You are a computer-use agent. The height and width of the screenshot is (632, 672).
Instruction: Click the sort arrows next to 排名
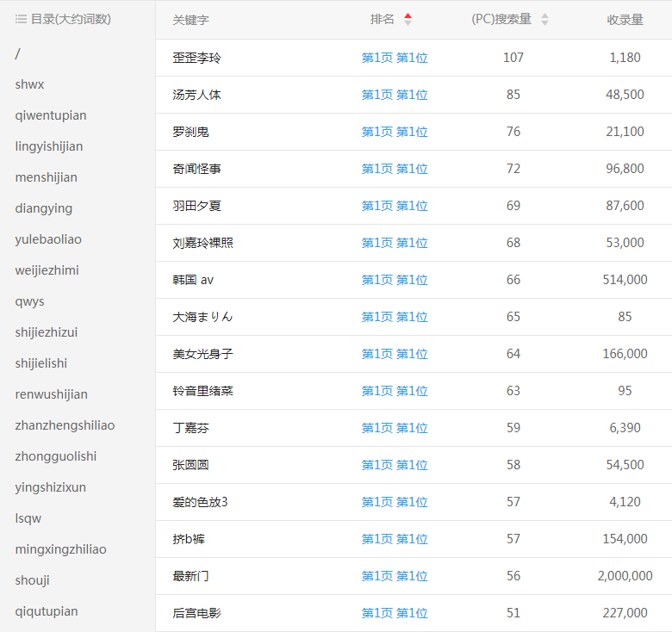tap(408, 19)
